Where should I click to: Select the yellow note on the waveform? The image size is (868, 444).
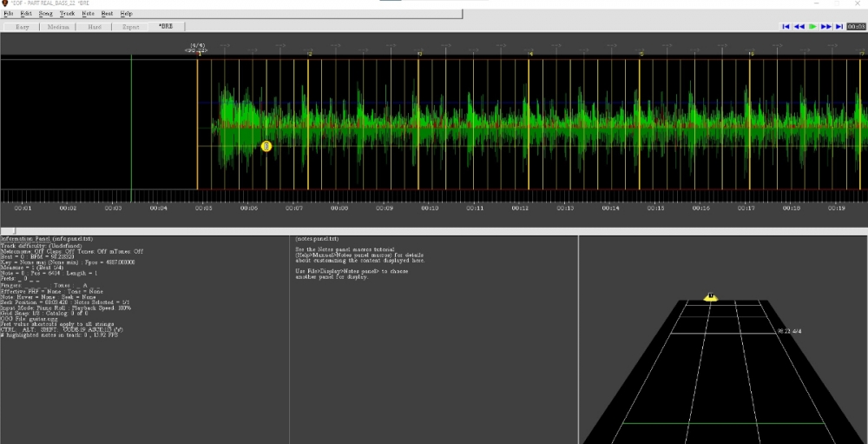pyautogui.click(x=266, y=146)
